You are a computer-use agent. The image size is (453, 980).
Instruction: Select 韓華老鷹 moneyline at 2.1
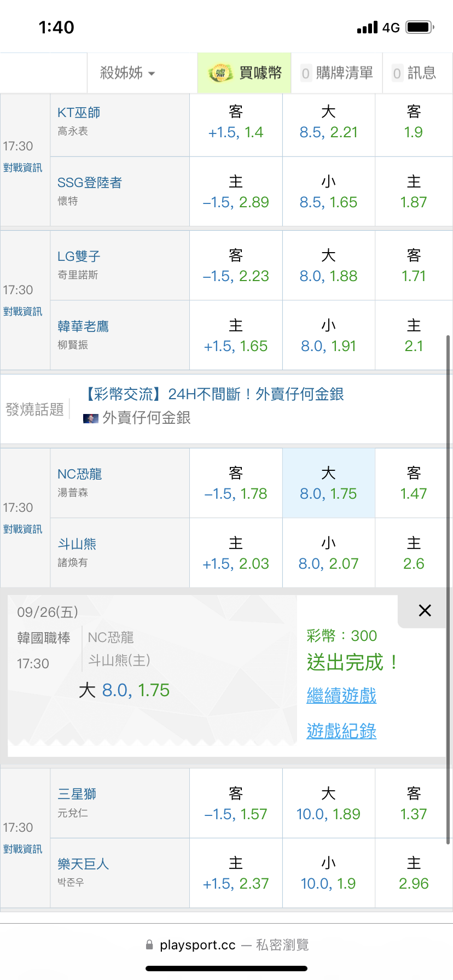pyautogui.click(x=414, y=336)
